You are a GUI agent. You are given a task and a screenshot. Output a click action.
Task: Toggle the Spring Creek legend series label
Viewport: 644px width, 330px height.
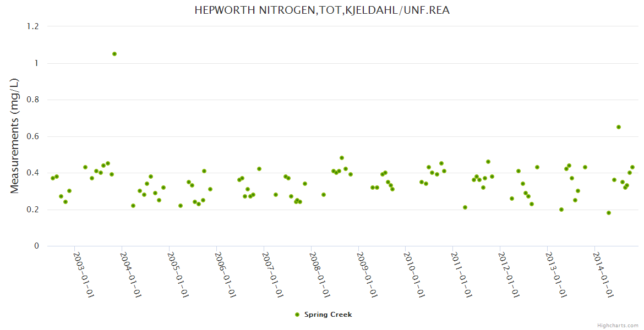click(x=328, y=315)
